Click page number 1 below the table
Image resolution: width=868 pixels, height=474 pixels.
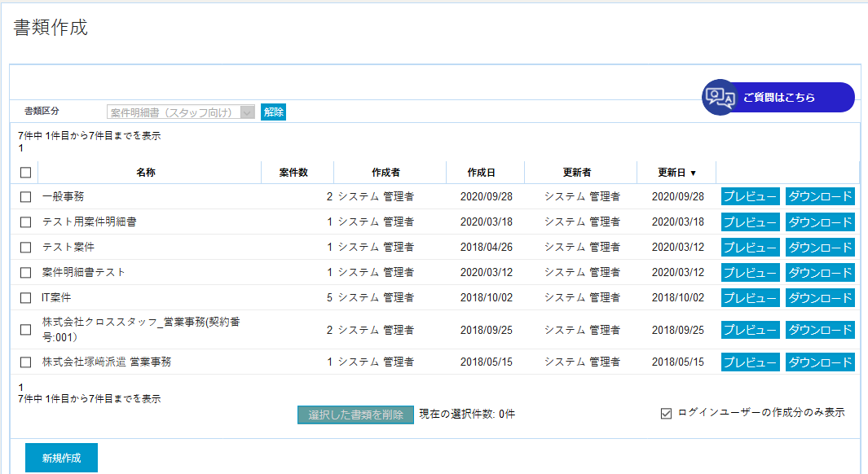(x=21, y=387)
